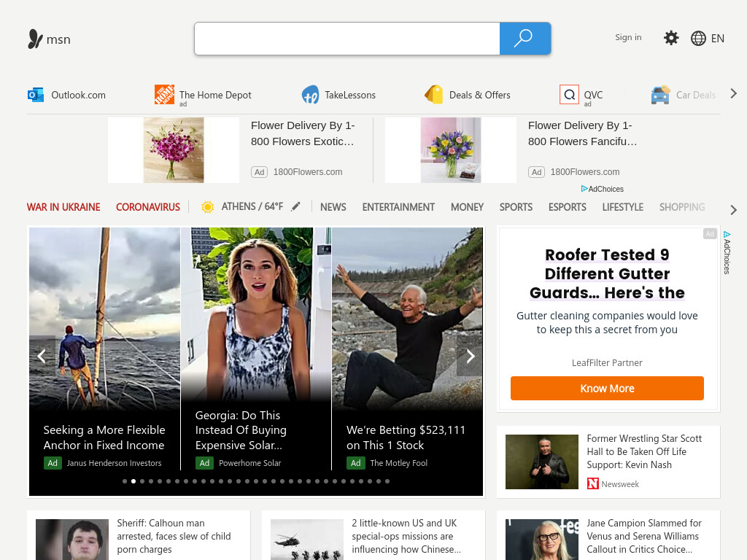Click into the msn search box
The height and width of the screenshot is (560, 747).
coord(347,39)
